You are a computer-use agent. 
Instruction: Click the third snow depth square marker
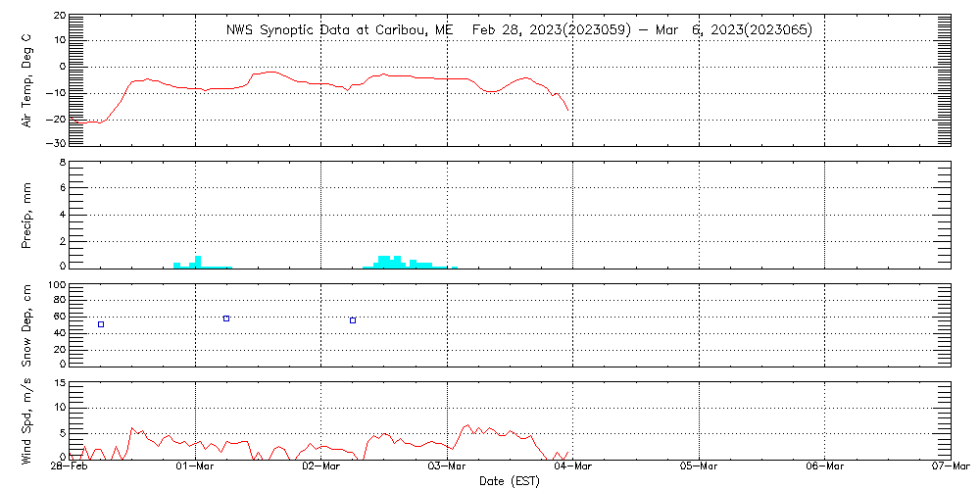click(x=353, y=320)
